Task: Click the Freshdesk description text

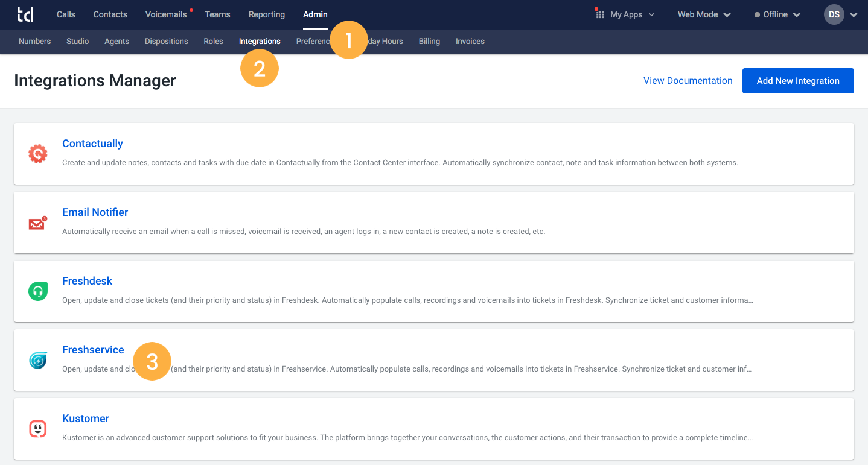Action: point(407,300)
